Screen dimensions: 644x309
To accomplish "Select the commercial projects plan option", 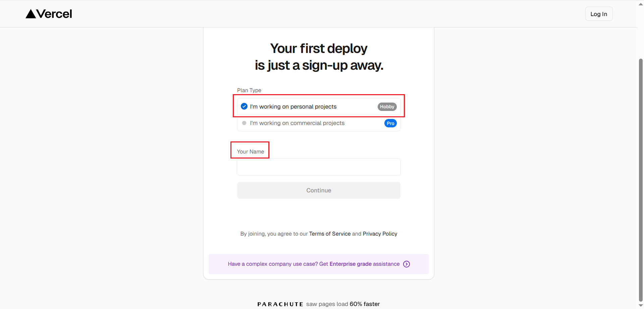I will click(x=297, y=123).
